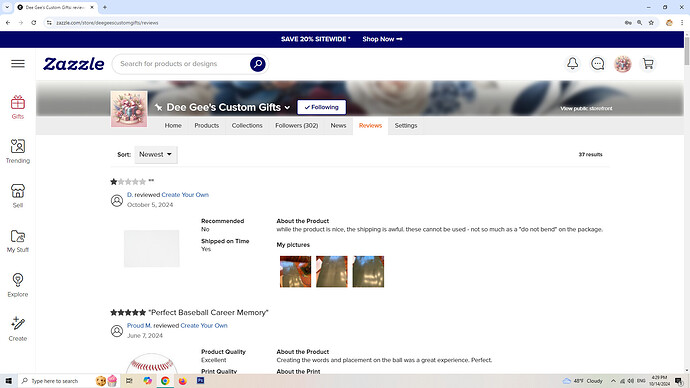Click the Shop Now banner link
The height and width of the screenshot is (388, 690).
click(382, 39)
